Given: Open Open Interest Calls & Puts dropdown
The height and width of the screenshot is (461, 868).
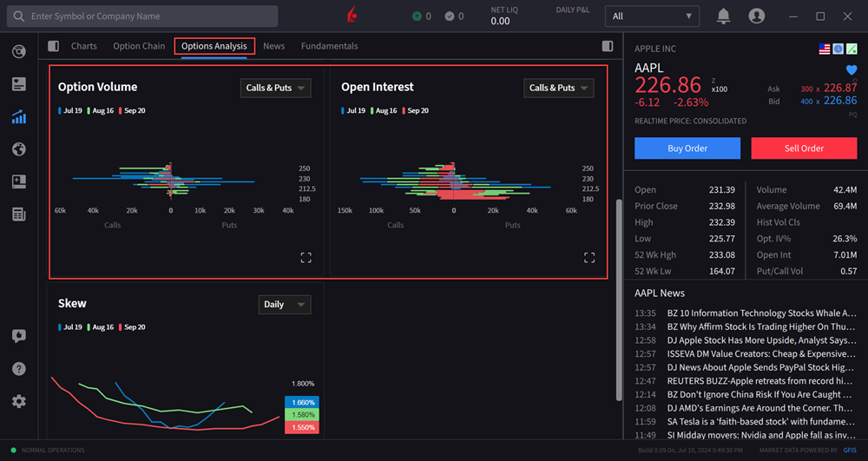Looking at the screenshot, I should point(558,88).
